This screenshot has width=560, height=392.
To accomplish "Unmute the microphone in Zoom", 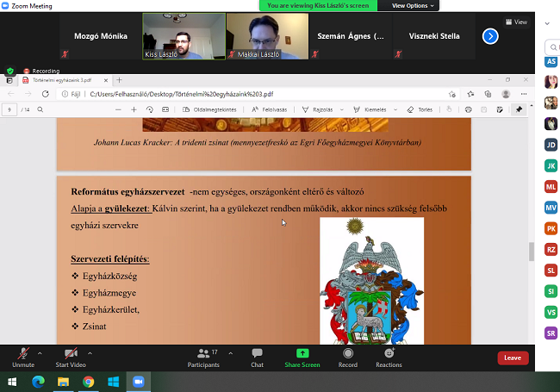I will point(22,354).
